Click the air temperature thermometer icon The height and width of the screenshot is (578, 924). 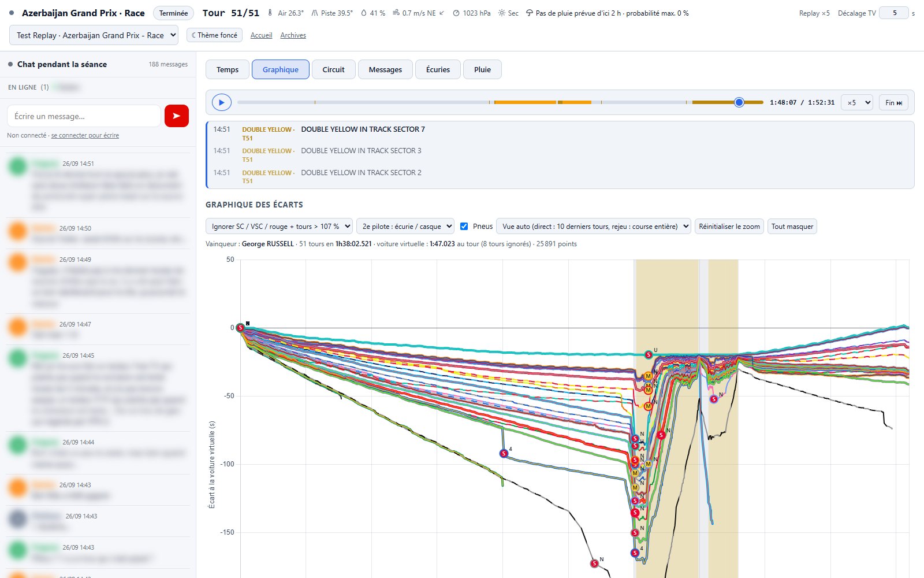tap(270, 13)
